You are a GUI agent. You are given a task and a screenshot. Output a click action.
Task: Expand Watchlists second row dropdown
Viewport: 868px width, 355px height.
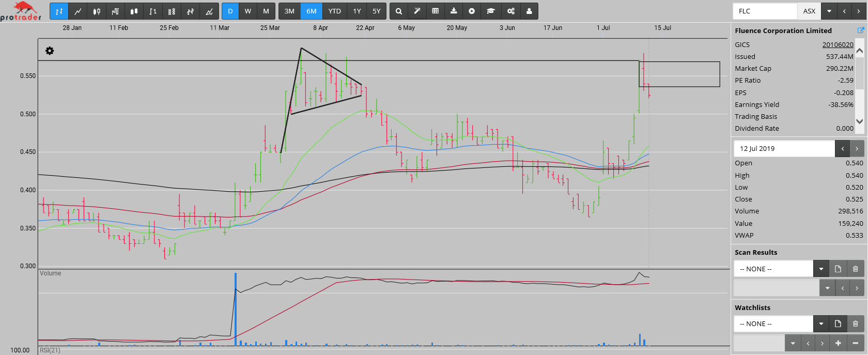click(x=793, y=343)
